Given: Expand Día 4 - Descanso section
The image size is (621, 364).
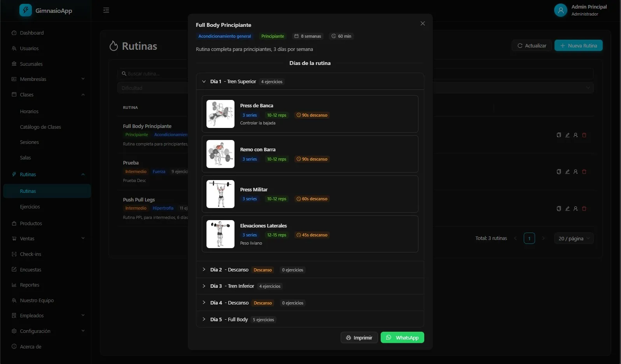Looking at the screenshot, I should [x=310, y=303].
